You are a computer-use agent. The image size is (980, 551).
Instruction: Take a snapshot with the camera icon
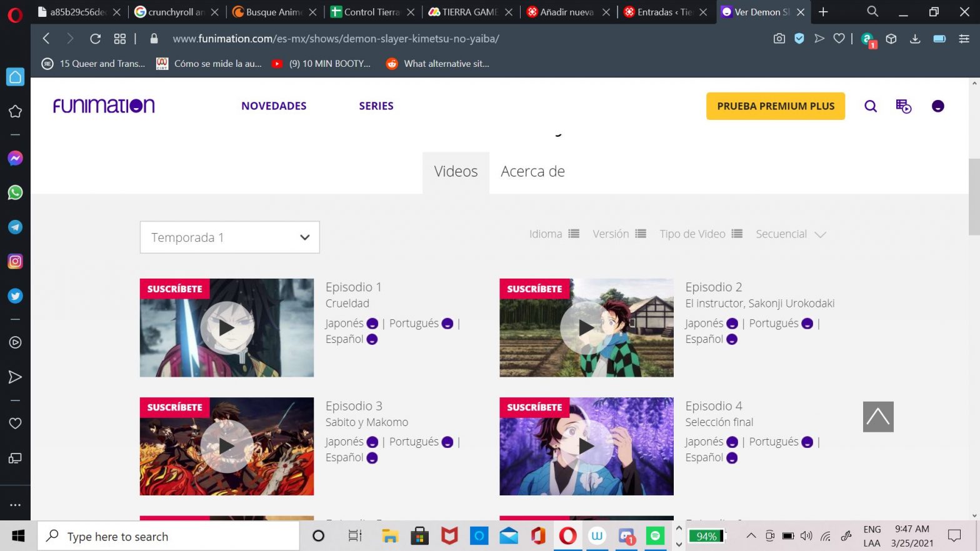click(x=779, y=39)
